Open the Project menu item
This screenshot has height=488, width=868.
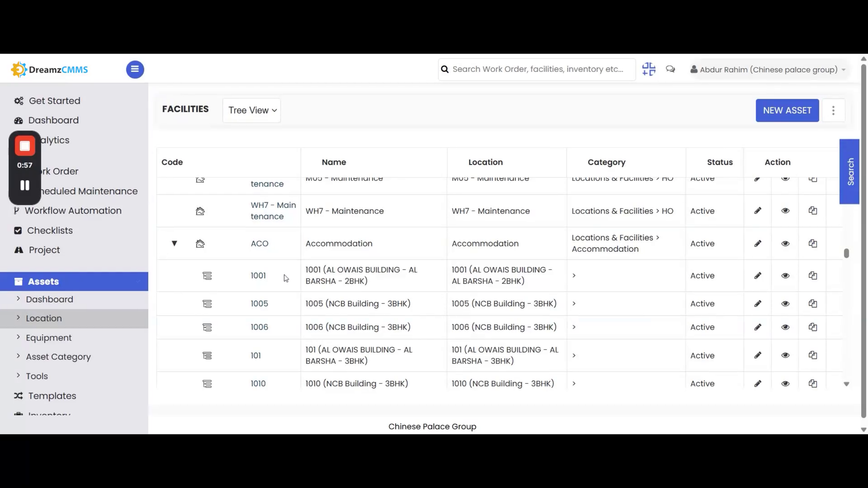[37, 250]
